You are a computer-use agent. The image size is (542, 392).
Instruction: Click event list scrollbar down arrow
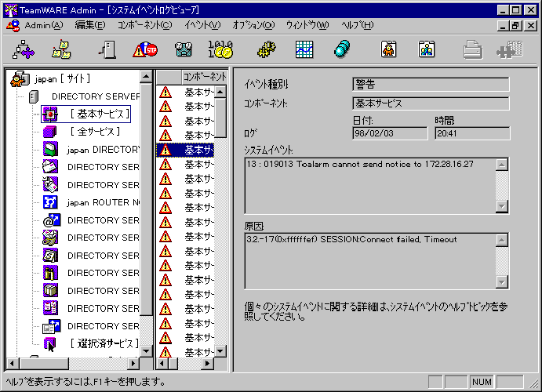(220, 351)
